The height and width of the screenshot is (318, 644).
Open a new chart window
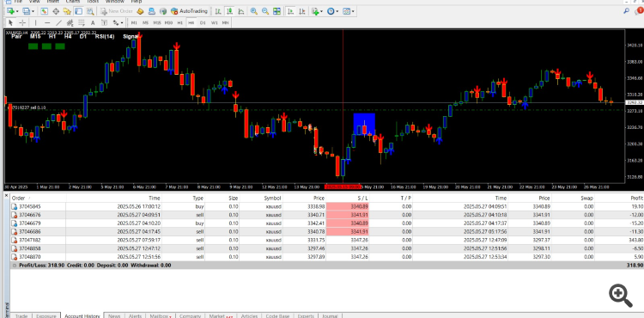point(9,11)
